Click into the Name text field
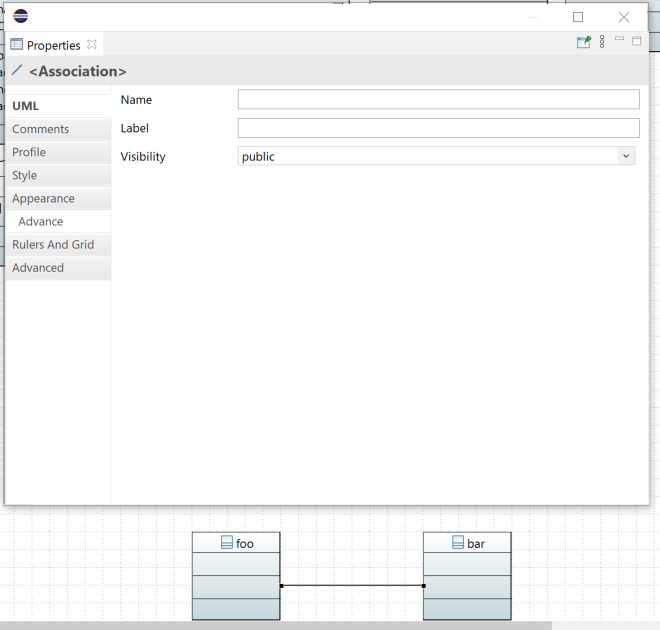Screen dimensions: 660x630 (x=439, y=99)
